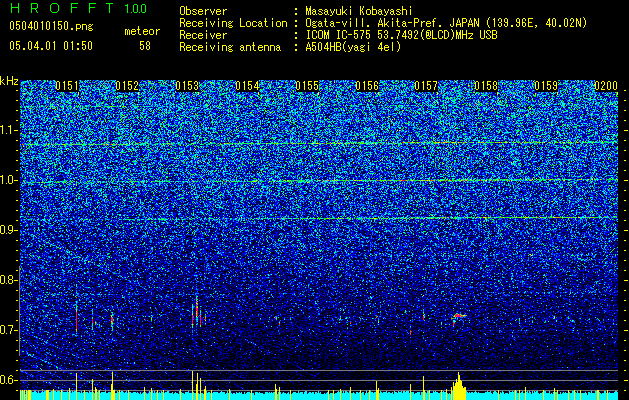This screenshot has width=629, height=400.
Task: Click the 0200 time marker
Action: pyautogui.click(x=606, y=86)
